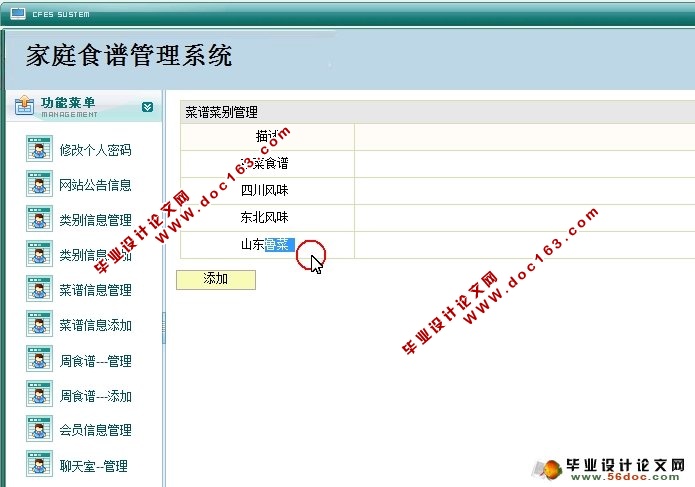Click the icon beside 修改个人密码
The height and width of the screenshot is (487, 695).
[39, 148]
